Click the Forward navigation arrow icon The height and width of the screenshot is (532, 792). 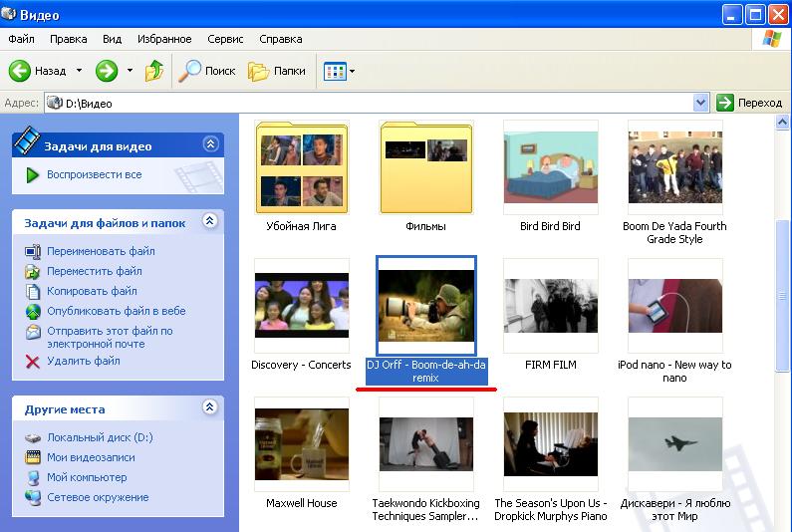[x=107, y=71]
